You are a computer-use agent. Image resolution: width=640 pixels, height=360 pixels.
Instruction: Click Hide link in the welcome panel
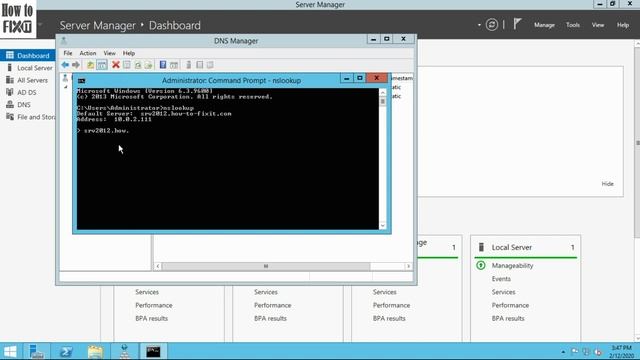pos(607,184)
